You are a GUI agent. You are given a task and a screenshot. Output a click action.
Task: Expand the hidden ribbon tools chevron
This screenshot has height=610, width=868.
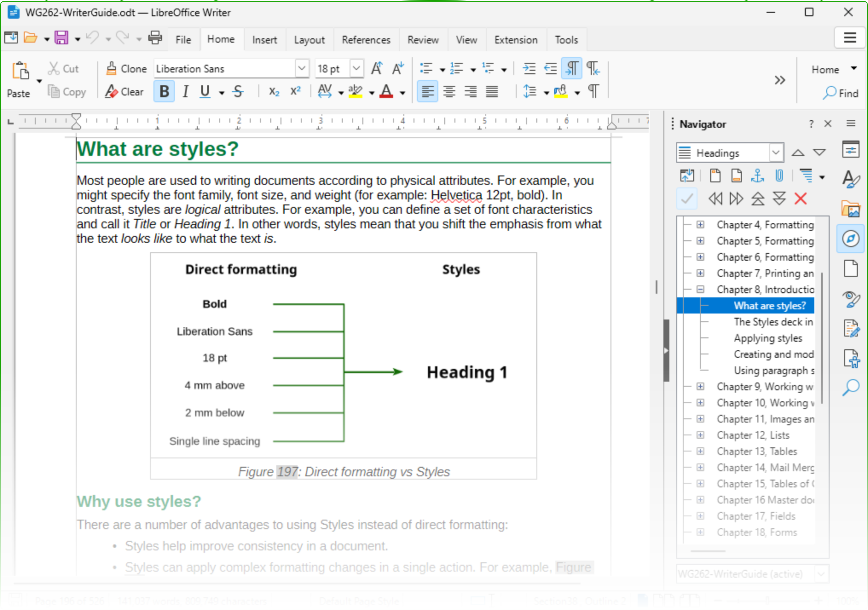click(x=780, y=80)
